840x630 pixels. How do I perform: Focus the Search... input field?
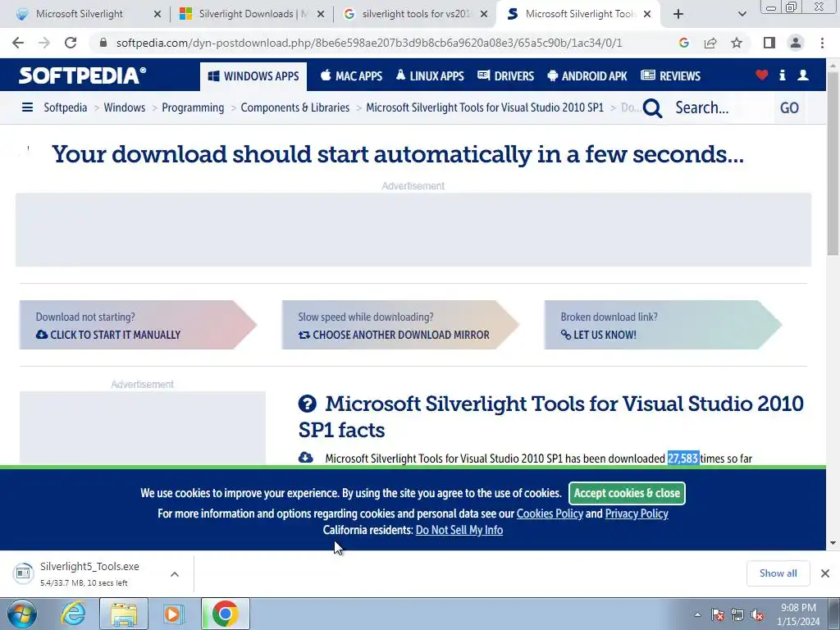720,107
